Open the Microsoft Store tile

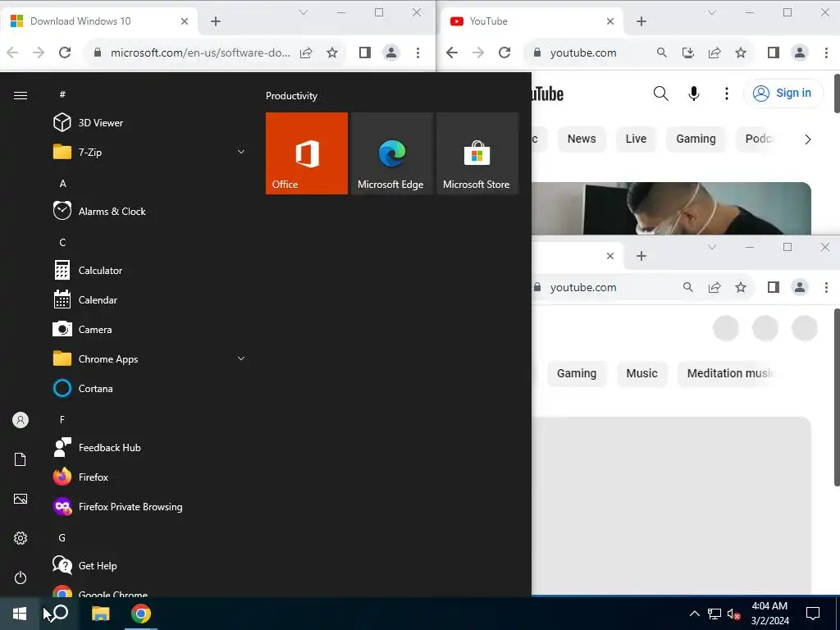[x=477, y=153]
